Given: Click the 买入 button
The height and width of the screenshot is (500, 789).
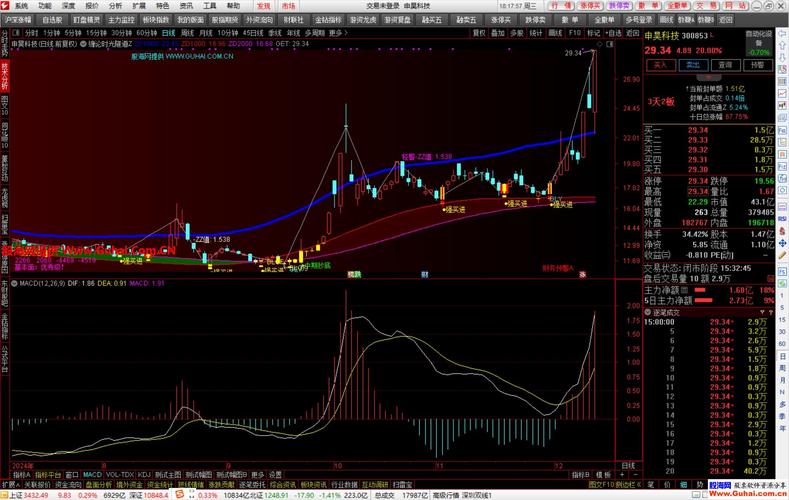Looking at the screenshot, I should [660, 65].
